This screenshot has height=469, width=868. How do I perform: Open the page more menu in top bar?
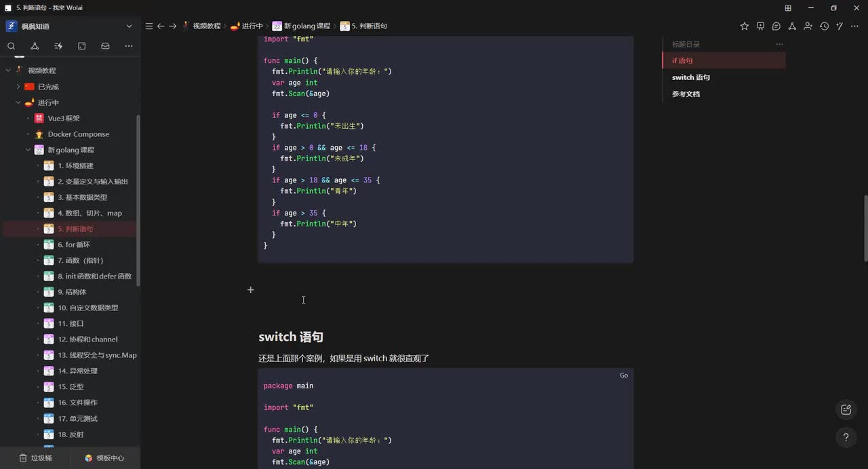(x=856, y=26)
